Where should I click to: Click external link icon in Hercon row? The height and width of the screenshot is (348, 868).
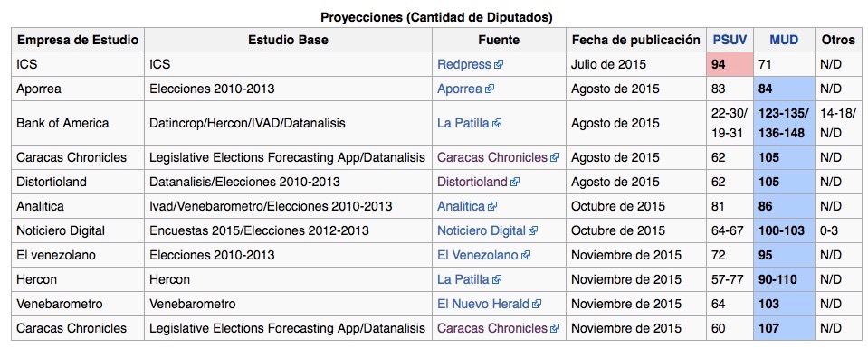pos(497,280)
